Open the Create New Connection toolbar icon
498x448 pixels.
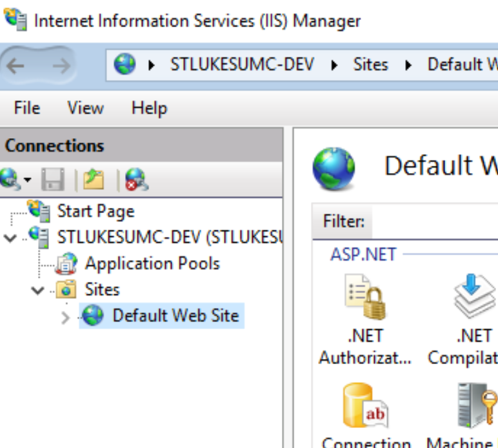[x=10, y=179]
